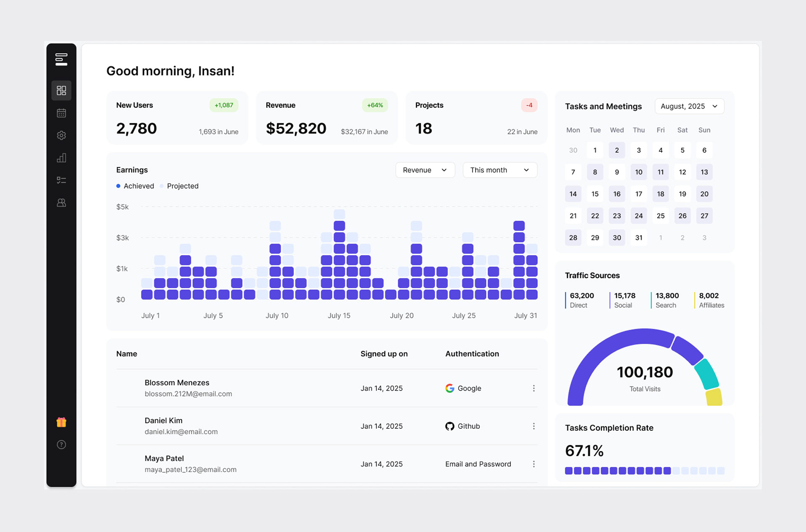The image size is (806, 532).
Task: Open Settings gear icon in the sidebar
Action: [x=61, y=135]
